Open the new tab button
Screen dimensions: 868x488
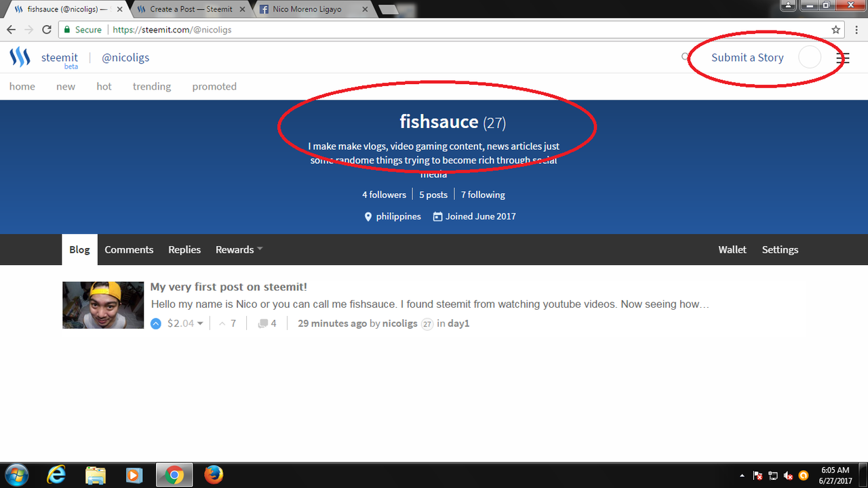pos(388,9)
